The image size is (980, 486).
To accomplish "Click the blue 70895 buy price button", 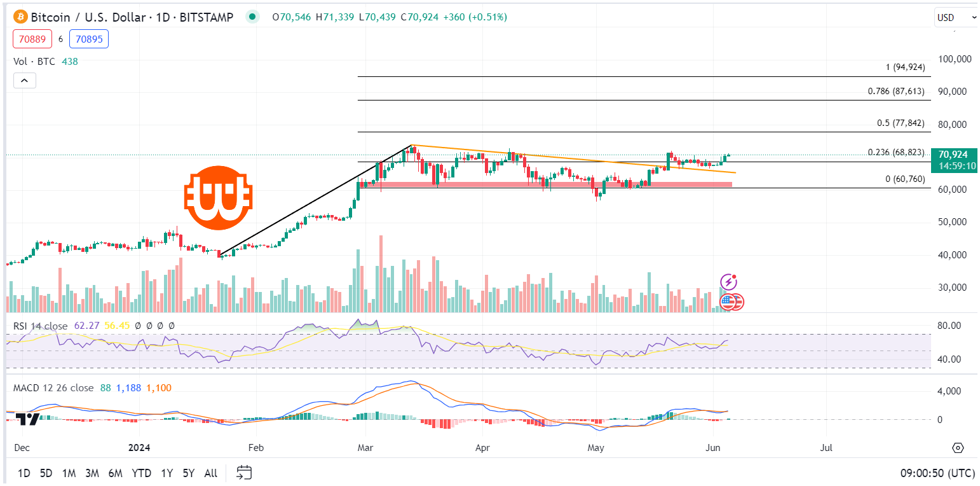I will click(88, 39).
